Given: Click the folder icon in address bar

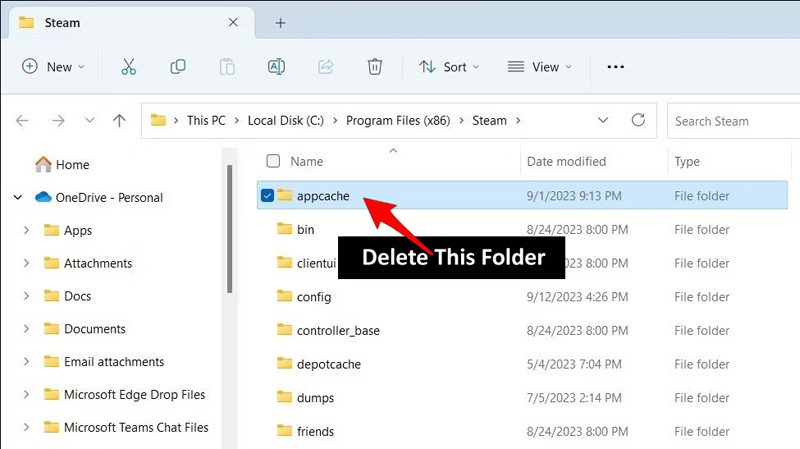Looking at the screenshot, I should pyautogui.click(x=158, y=120).
